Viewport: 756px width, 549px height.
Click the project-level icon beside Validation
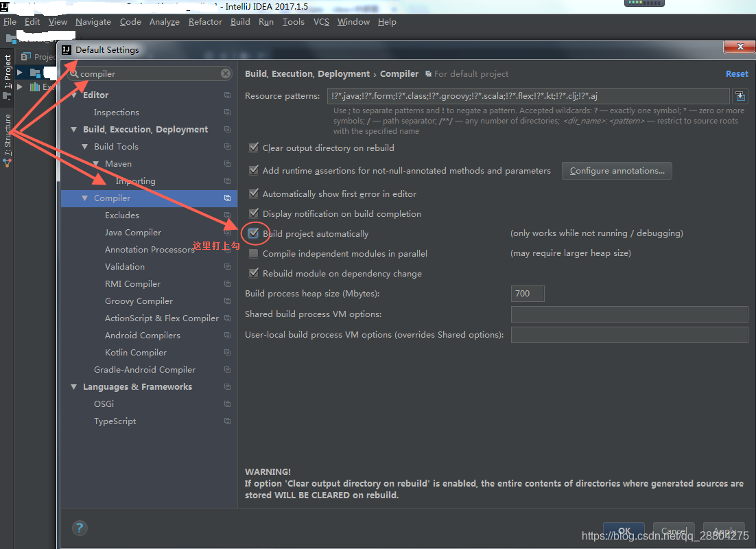point(227,267)
